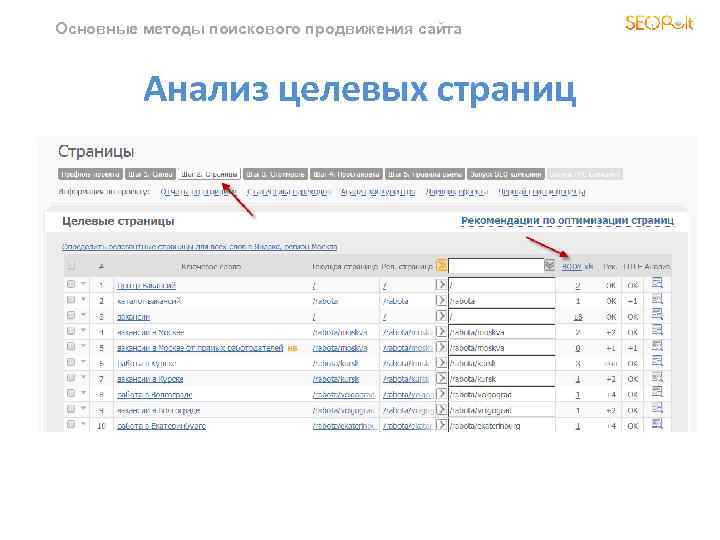Click the analysis icon in row 7
The width and height of the screenshot is (720, 540).
tap(658, 377)
